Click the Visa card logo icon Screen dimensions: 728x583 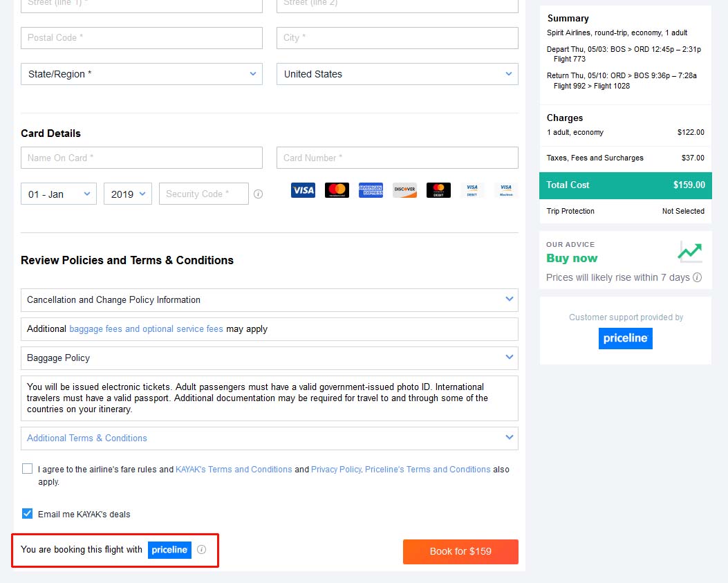(x=303, y=190)
